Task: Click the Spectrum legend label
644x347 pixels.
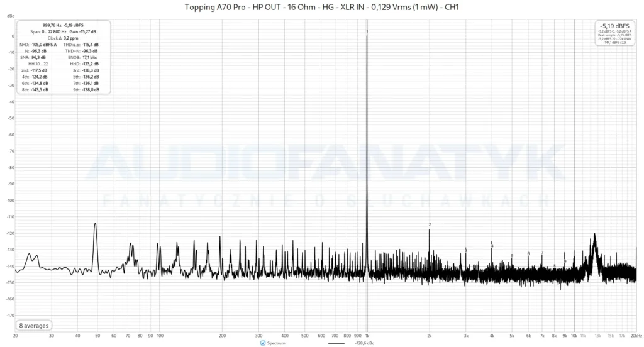Action: point(276,343)
